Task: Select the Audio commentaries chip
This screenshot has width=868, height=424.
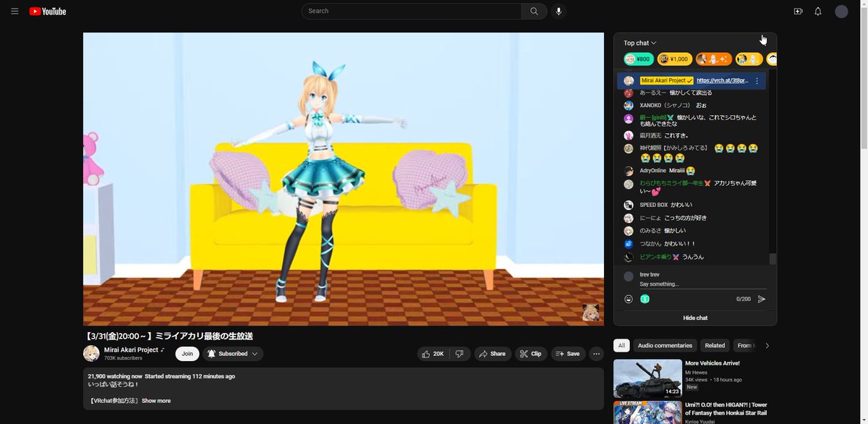Action: 665,346
